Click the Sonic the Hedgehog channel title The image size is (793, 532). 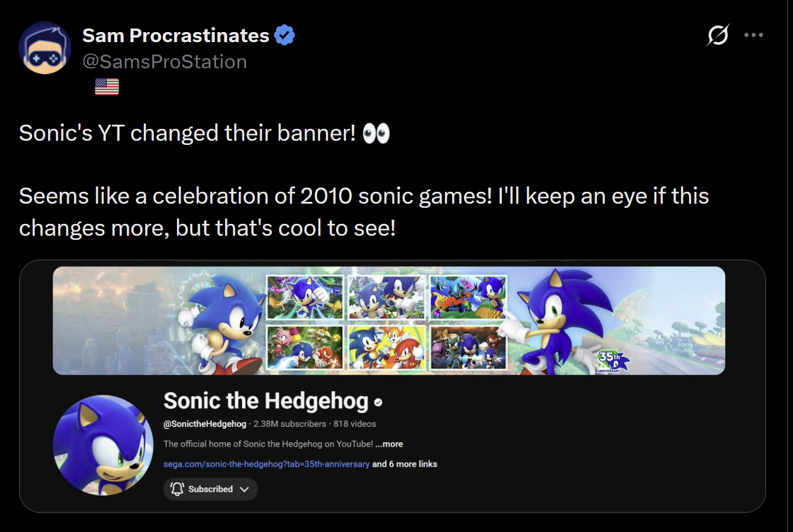(266, 401)
